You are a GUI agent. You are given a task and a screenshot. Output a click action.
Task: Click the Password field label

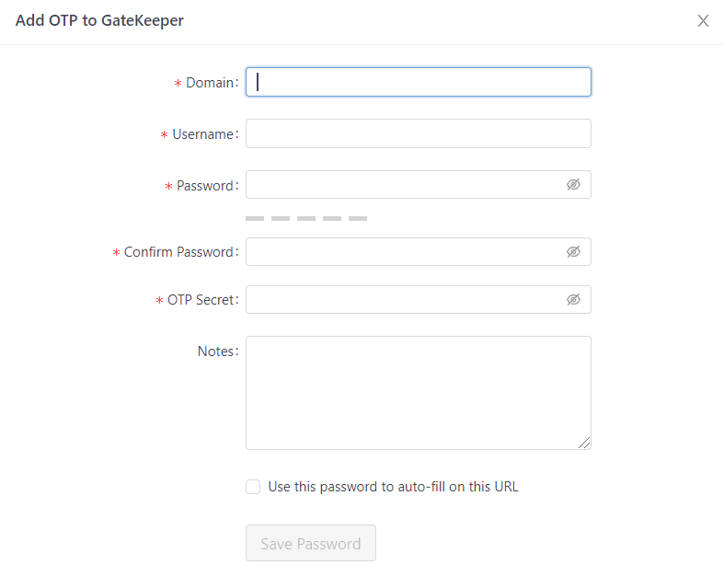(x=205, y=186)
